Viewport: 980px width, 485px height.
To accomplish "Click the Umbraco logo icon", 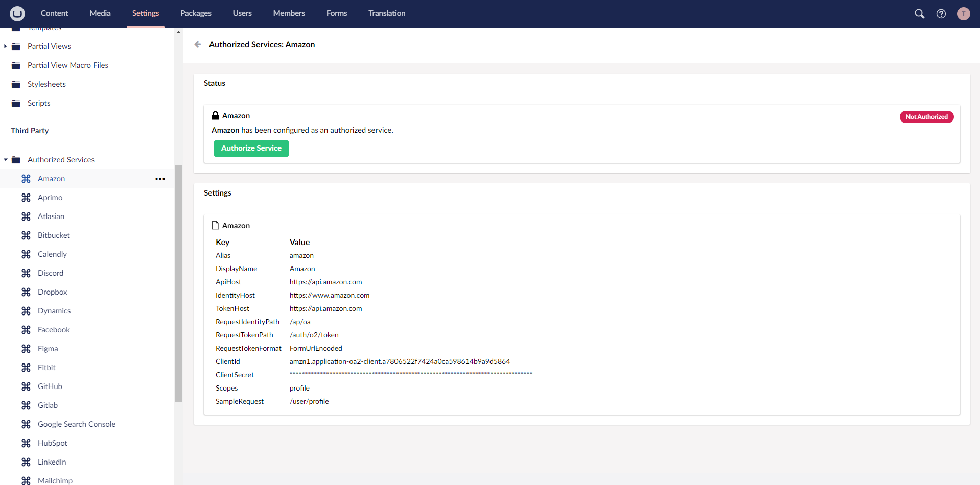I will pos(17,13).
